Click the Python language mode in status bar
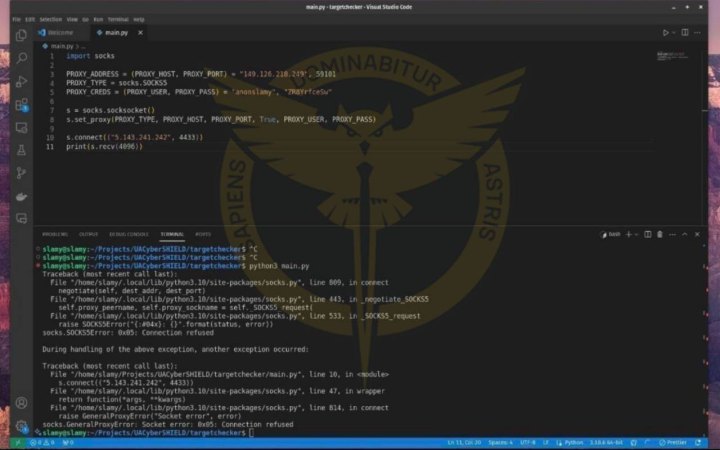The height and width of the screenshot is (450, 720). click(x=574, y=441)
